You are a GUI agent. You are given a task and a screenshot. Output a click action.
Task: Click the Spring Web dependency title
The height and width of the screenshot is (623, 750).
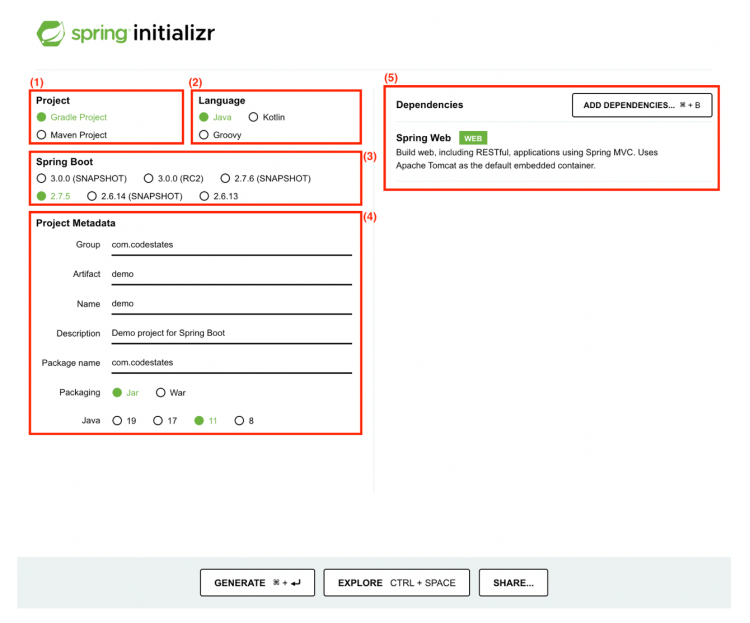point(423,138)
